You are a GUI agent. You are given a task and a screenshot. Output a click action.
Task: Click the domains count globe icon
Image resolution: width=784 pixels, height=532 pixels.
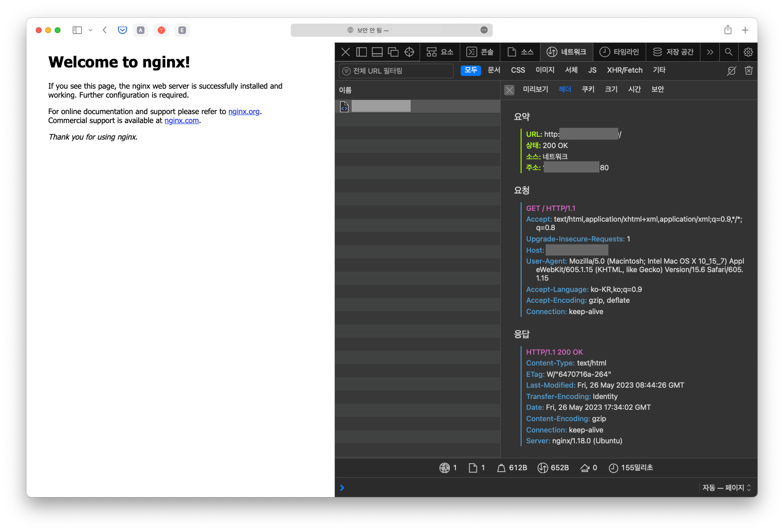(445, 468)
